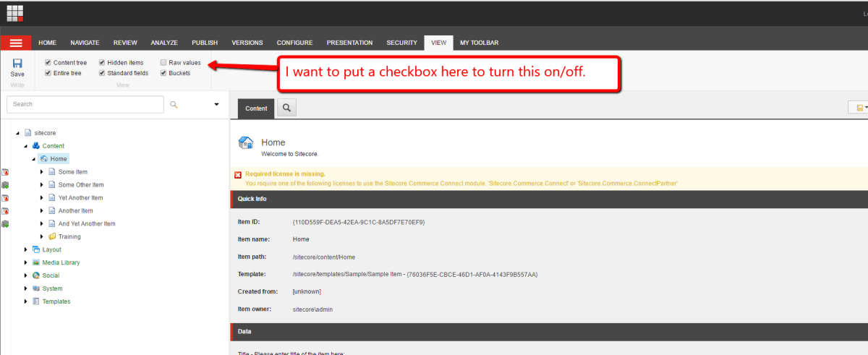This screenshot has width=868, height=355.
Task: Collapse the Home tree node
Action: (x=33, y=159)
